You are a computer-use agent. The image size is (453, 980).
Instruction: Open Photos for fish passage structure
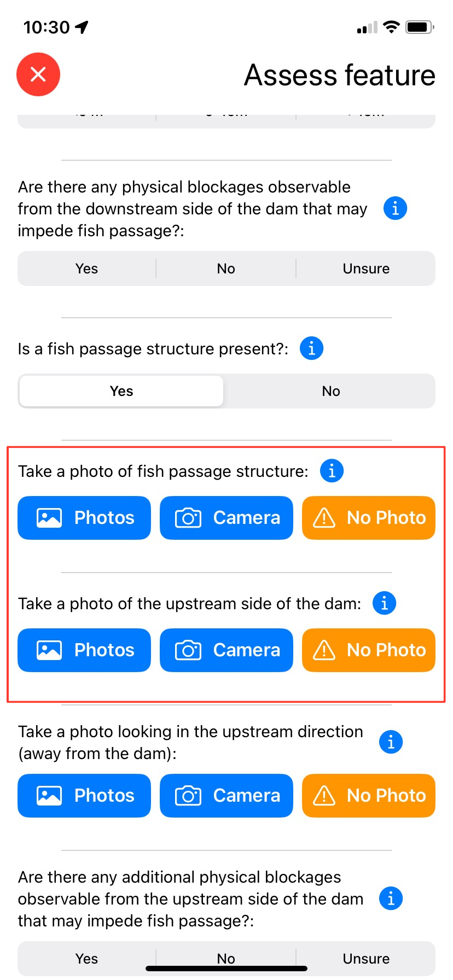coord(84,518)
